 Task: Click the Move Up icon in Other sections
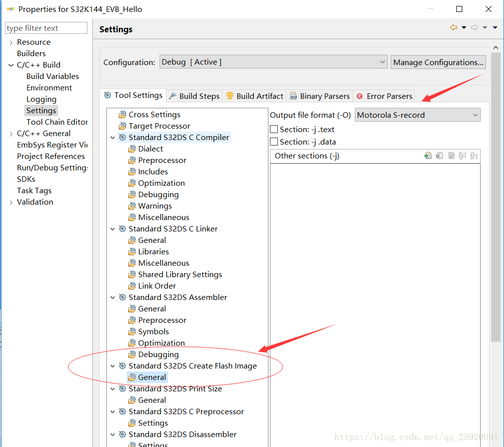[462, 156]
